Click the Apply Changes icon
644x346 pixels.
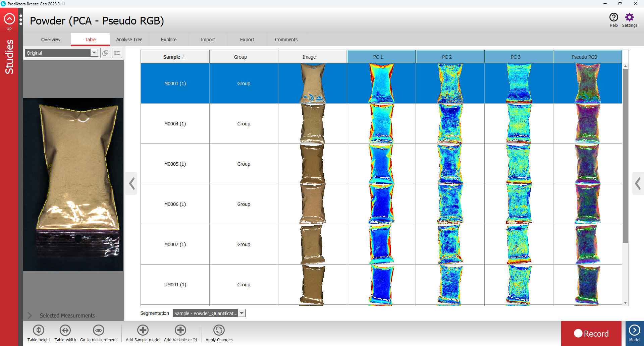tap(219, 330)
